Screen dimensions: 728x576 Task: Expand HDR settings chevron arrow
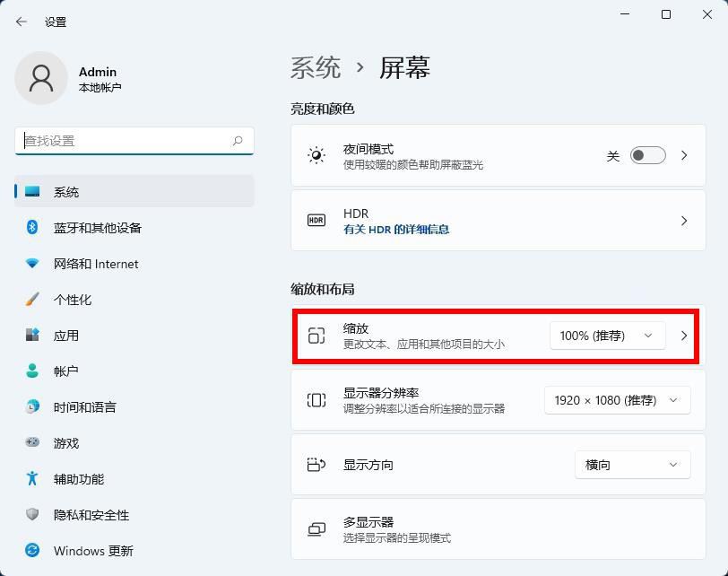[x=684, y=221]
